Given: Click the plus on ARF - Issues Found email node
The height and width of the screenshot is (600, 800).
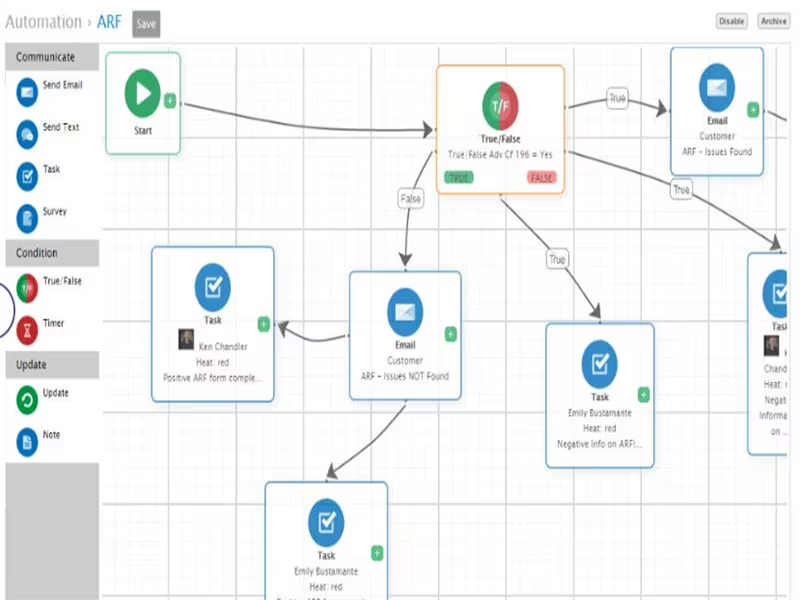Looking at the screenshot, I should tap(753, 110).
